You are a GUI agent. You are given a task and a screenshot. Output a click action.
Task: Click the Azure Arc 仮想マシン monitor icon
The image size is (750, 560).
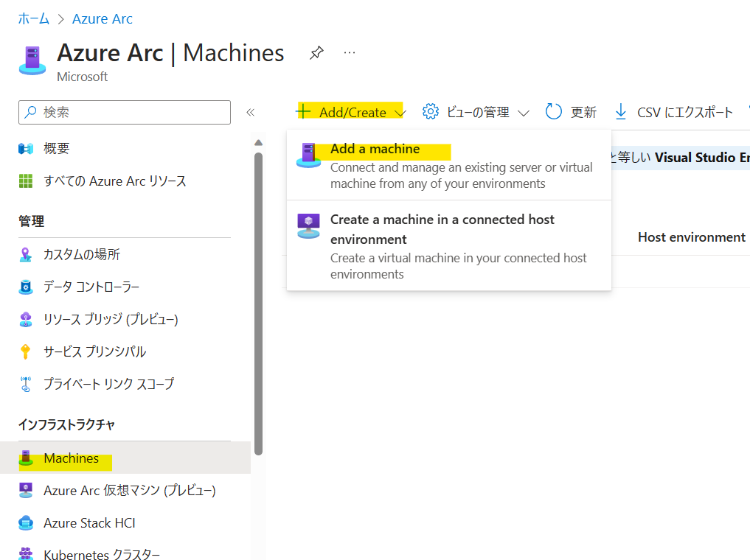tap(26, 490)
